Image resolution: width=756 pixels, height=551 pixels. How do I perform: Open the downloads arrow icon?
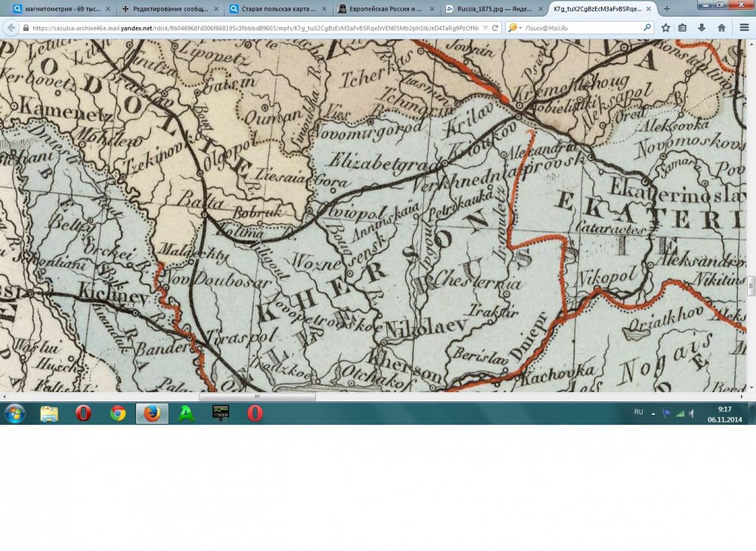[x=702, y=28]
